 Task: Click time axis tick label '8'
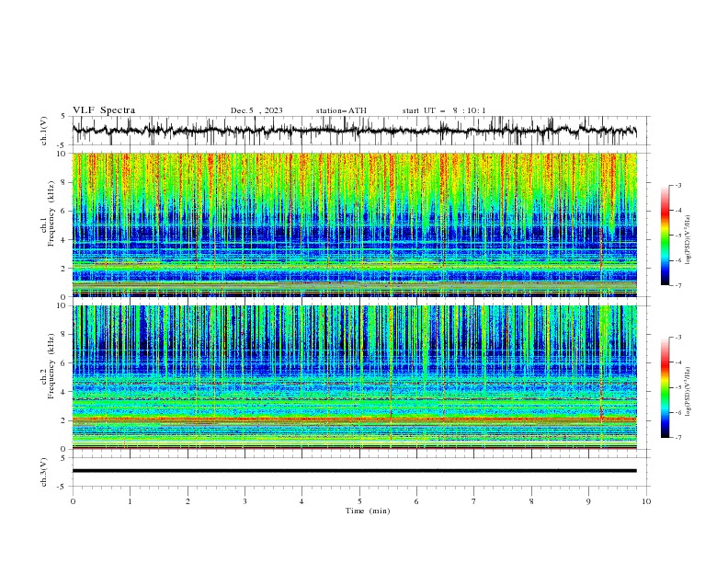tap(531, 501)
